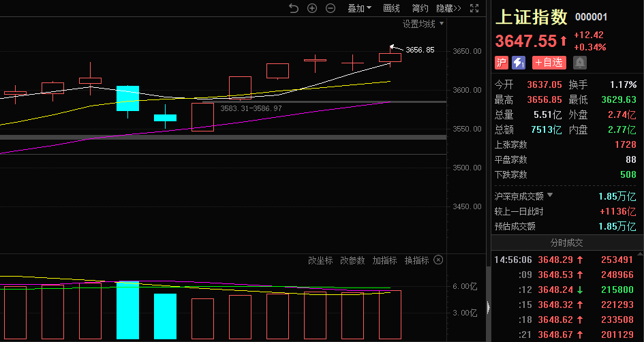Click 换指标 to switch indicator

(x=417, y=260)
